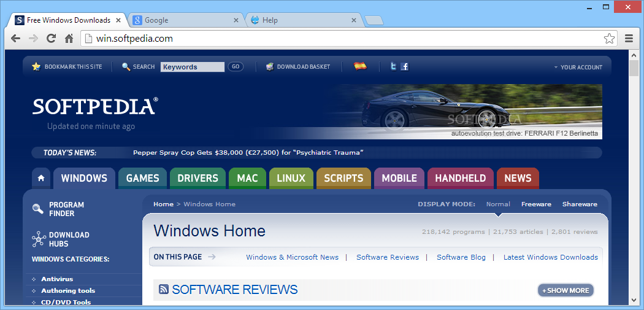644x310 pixels.
Task: Focus the Keywords search field
Action: pyautogui.click(x=193, y=67)
